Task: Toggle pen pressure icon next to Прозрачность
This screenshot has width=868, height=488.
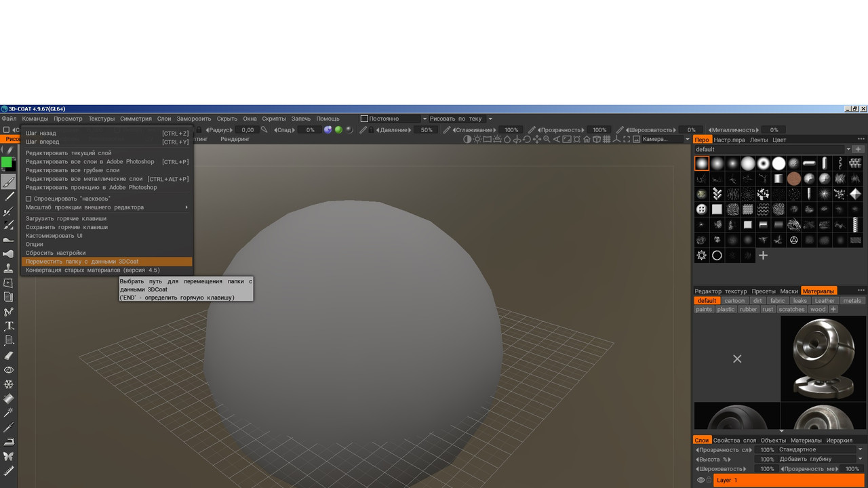Action: coord(532,129)
